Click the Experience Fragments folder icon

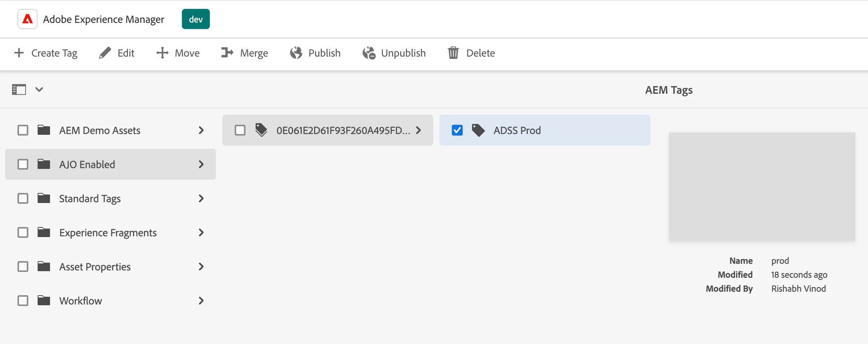[x=44, y=232]
